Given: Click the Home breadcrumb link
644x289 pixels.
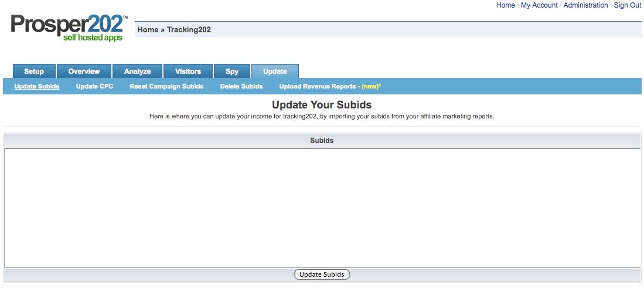Looking at the screenshot, I should click(x=148, y=29).
